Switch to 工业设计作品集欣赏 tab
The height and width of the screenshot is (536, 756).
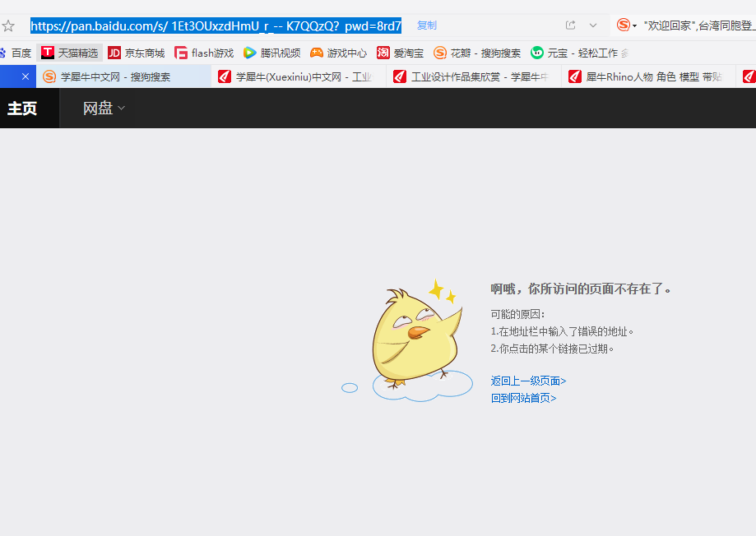[474, 76]
